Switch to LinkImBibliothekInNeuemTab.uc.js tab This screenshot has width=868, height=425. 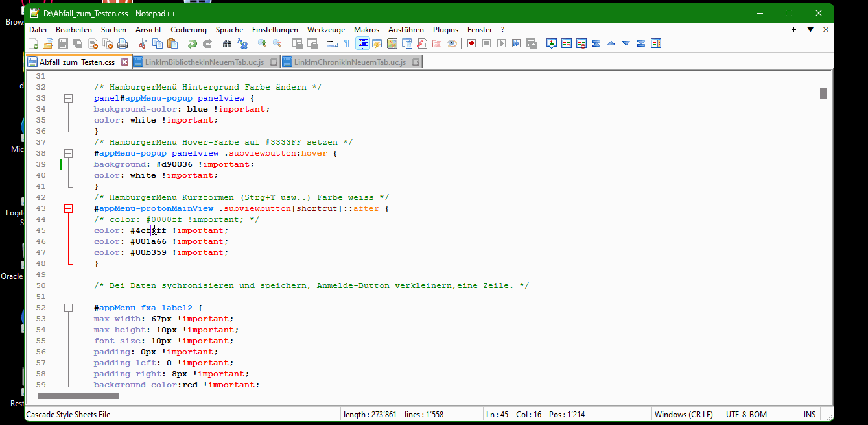204,62
